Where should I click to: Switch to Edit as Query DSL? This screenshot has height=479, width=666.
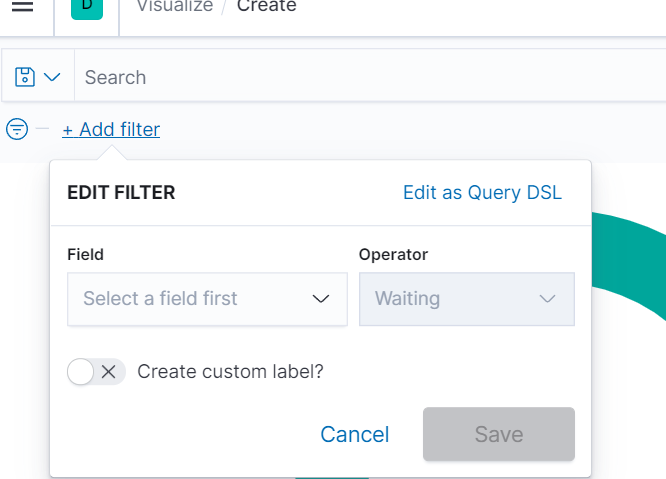tap(482, 192)
